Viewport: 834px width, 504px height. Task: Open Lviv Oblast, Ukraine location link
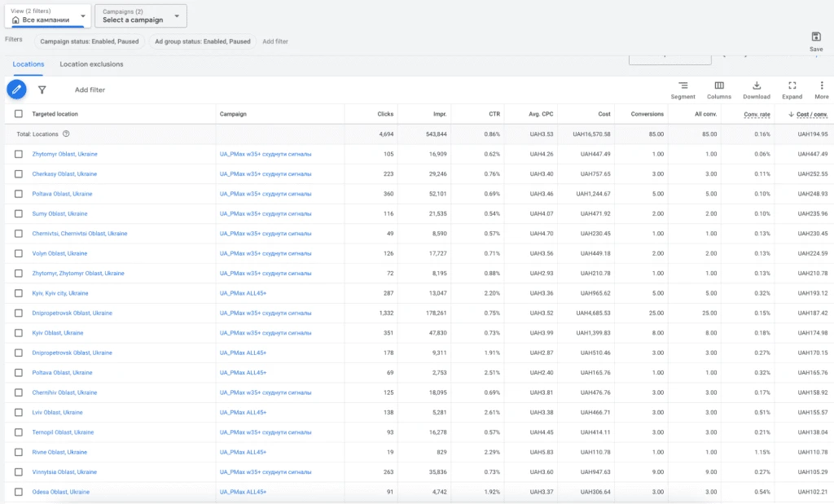tap(58, 413)
